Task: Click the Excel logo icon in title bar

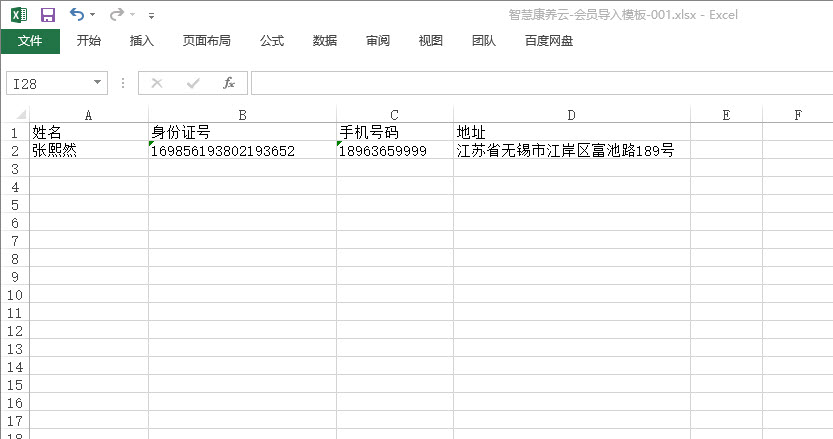Action: click(18, 15)
